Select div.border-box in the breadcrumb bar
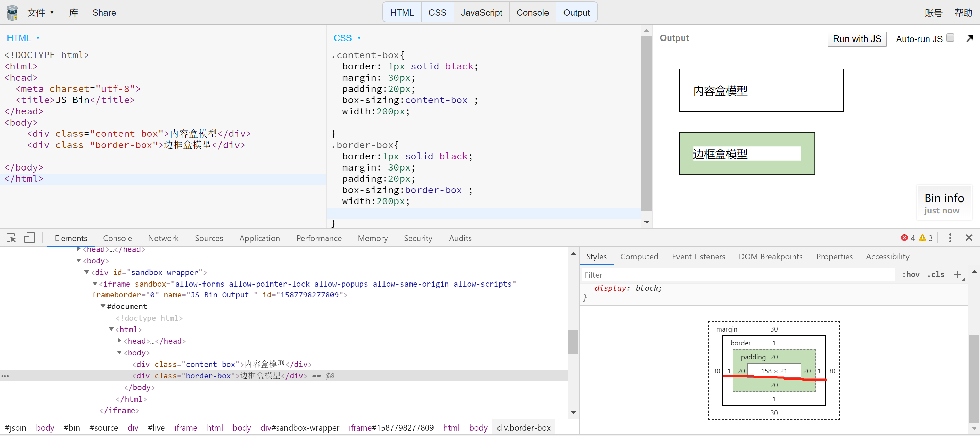Viewport: 980px width, 436px height. pyautogui.click(x=523, y=427)
